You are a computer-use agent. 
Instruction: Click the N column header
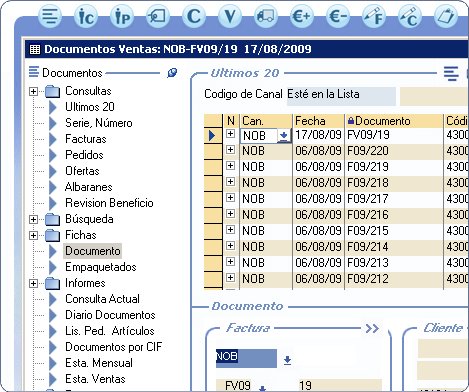(x=231, y=121)
